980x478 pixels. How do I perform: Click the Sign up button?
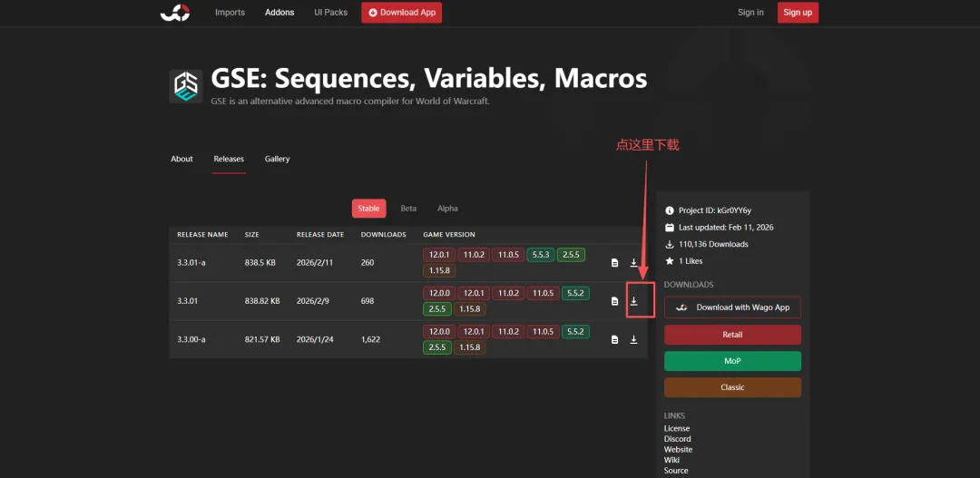point(798,13)
